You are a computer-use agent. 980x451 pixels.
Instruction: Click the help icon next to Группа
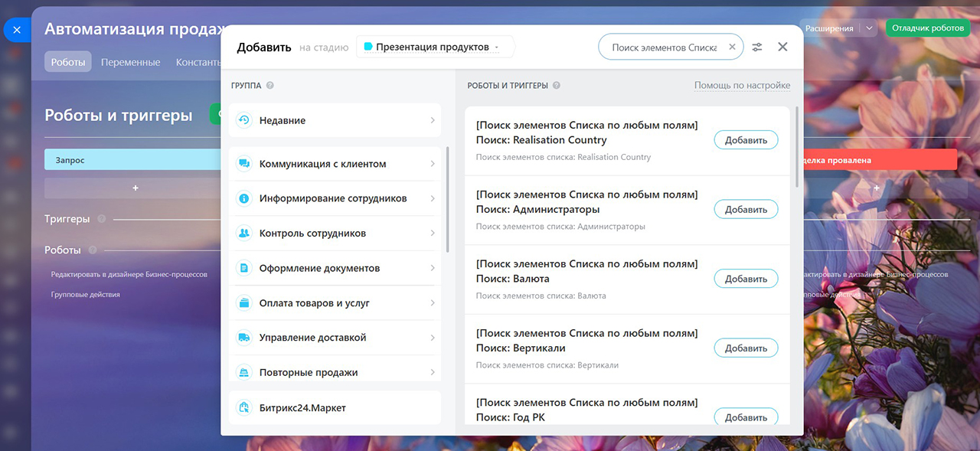click(270, 86)
